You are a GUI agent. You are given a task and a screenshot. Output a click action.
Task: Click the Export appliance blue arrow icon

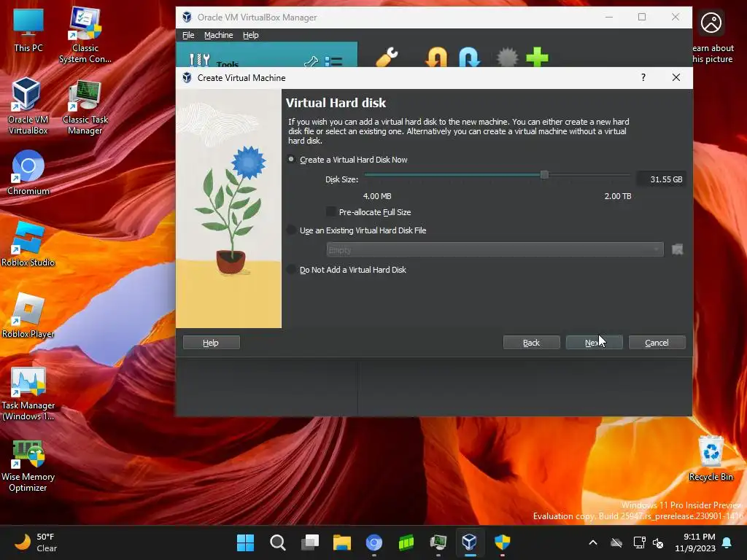coord(469,57)
